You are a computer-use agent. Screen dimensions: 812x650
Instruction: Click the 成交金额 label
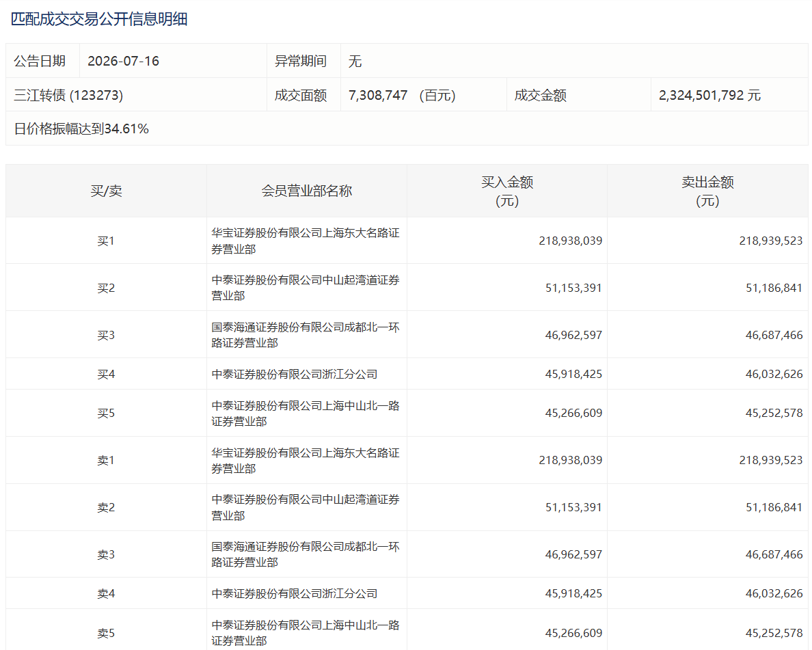point(540,95)
